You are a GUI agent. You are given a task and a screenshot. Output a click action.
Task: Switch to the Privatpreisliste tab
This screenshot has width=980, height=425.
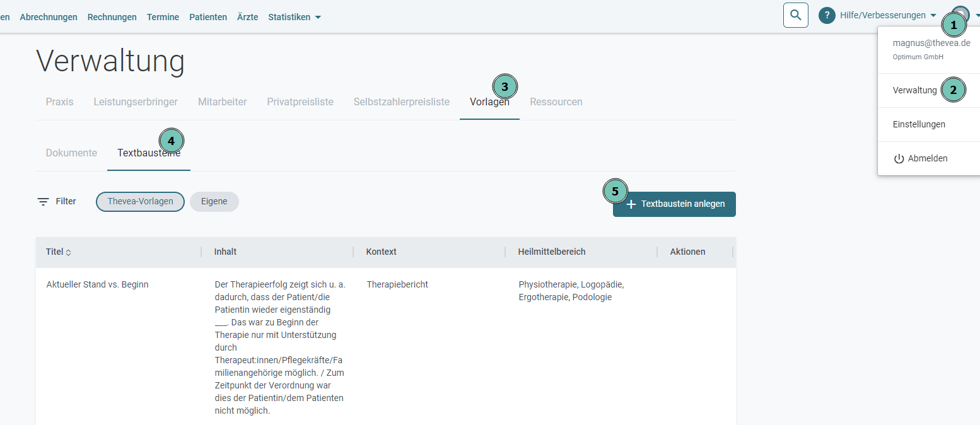[x=300, y=102]
